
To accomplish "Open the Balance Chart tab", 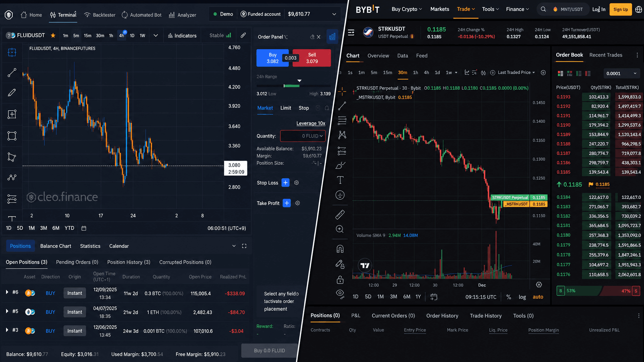I will 56,246.
